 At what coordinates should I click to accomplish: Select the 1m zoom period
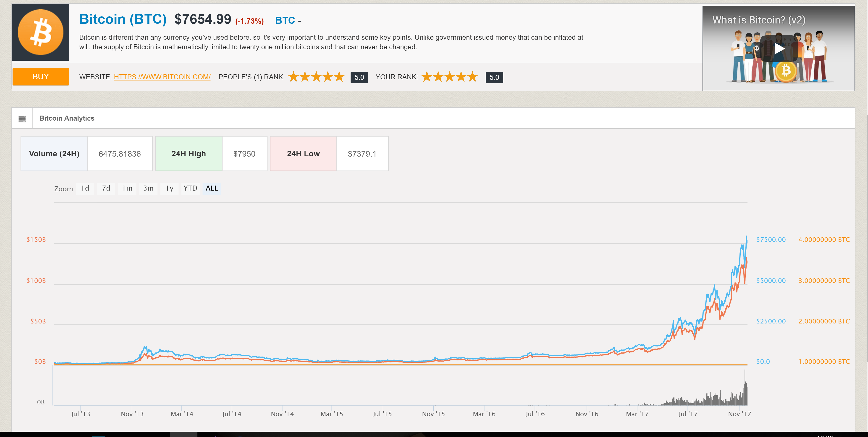(127, 189)
